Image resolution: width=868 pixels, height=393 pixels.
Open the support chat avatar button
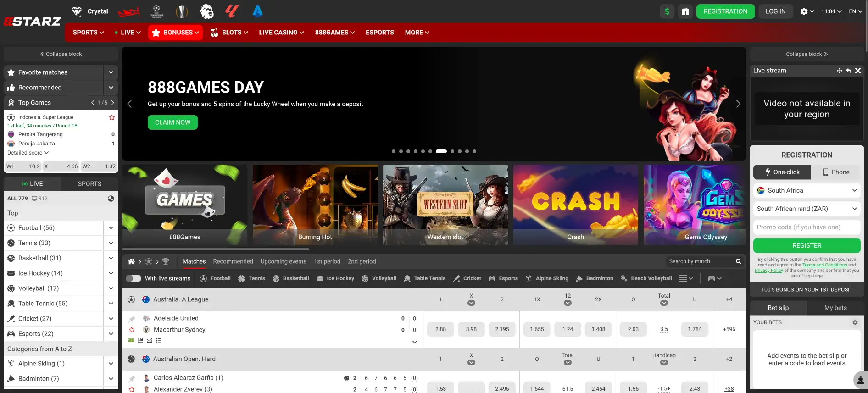(x=860, y=380)
